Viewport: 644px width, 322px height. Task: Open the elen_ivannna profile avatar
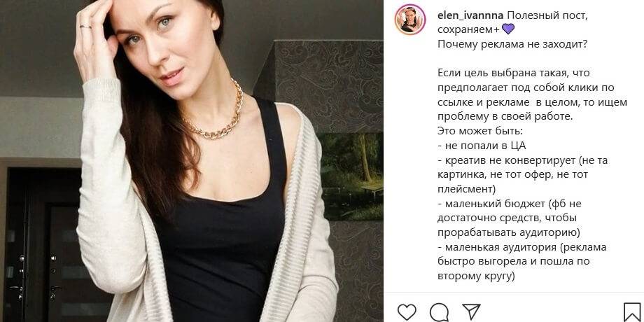(x=410, y=20)
